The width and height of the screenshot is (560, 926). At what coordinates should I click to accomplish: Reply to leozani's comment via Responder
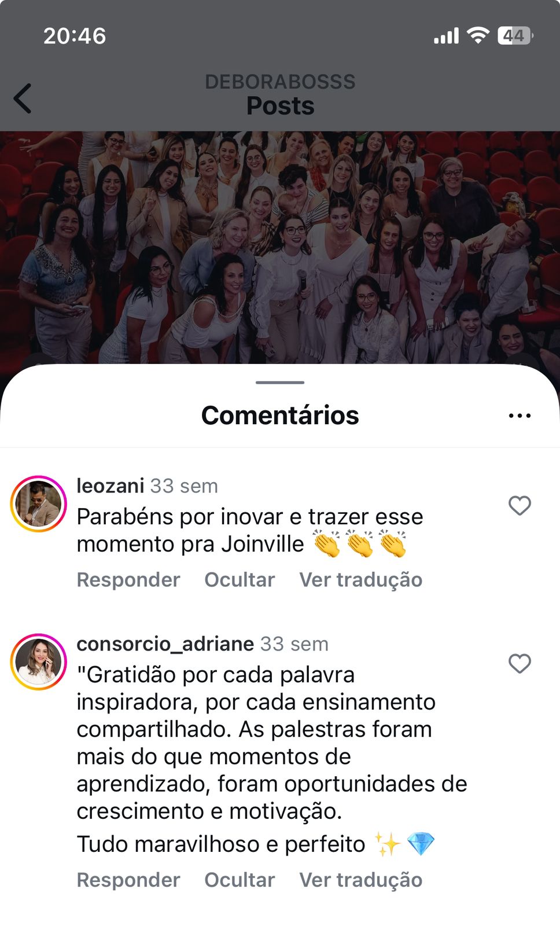128,580
